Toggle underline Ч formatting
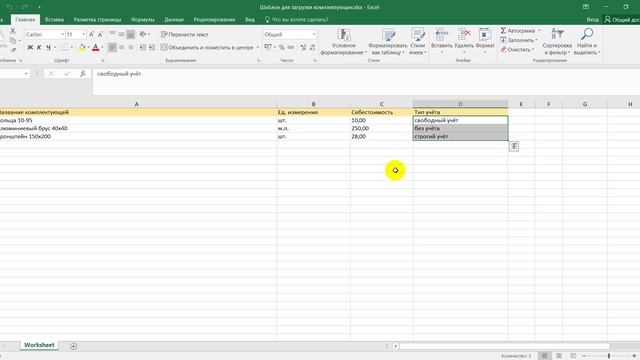The image size is (640, 360). coord(49,48)
